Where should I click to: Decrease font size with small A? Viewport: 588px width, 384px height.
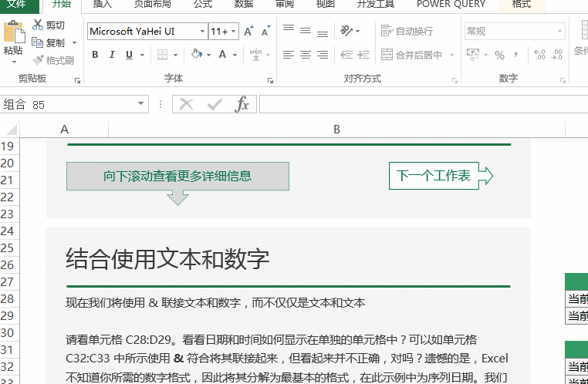tap(265, 32)
